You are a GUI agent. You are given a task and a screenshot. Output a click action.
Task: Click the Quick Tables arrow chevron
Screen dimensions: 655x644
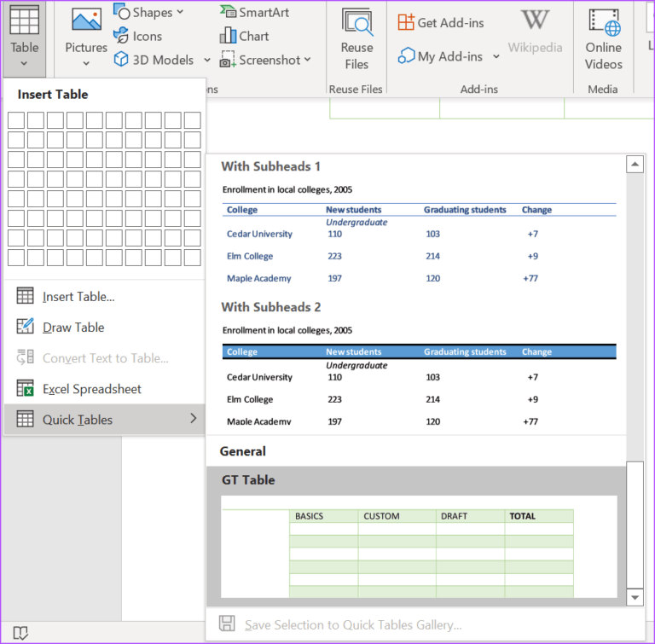coord(193,418)
